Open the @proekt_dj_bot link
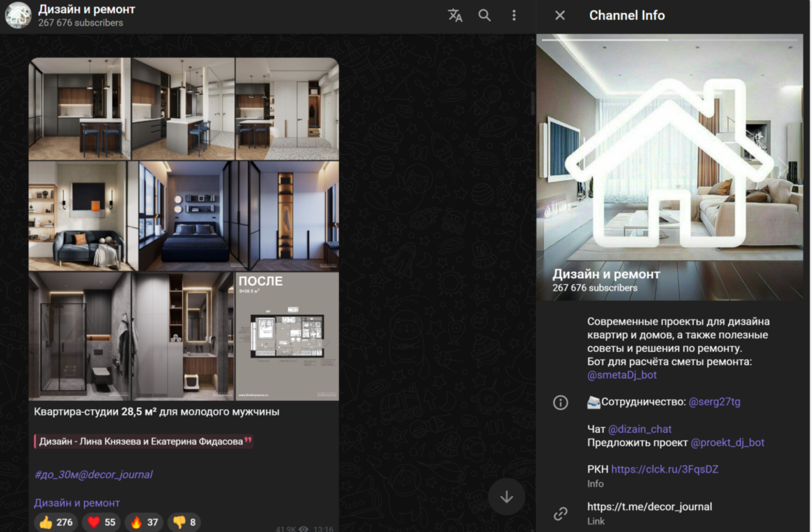This screenshot has height=532, width=812. [727, 442]
